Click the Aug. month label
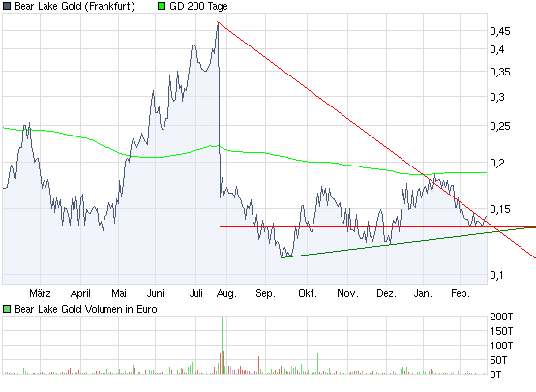Viewport: 536px width, 392px height. tap(226, 294)
